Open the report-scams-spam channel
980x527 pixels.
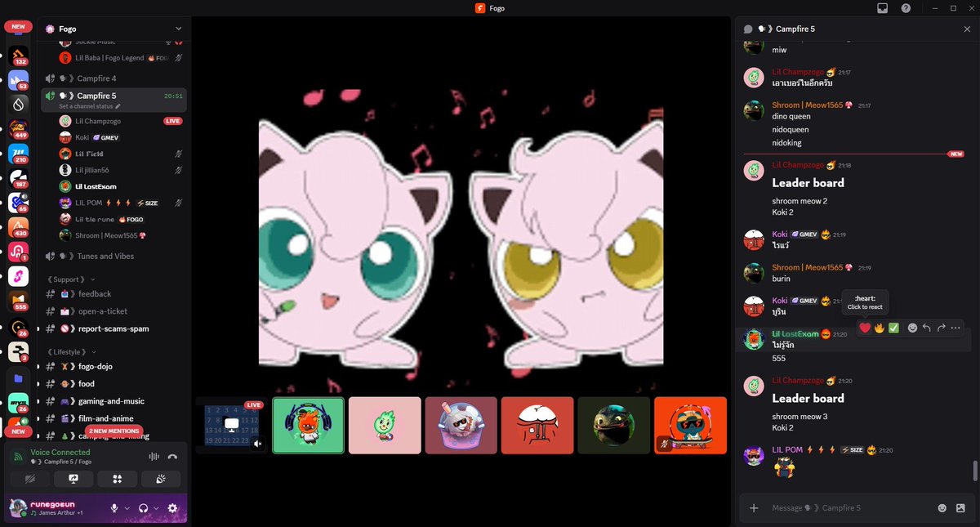(x=114, y=328)
